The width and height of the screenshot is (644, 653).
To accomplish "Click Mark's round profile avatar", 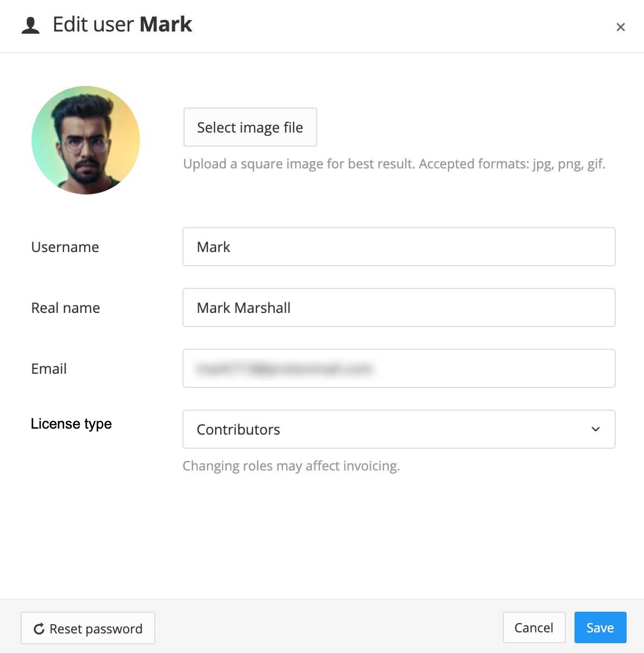I will [86, 140].
